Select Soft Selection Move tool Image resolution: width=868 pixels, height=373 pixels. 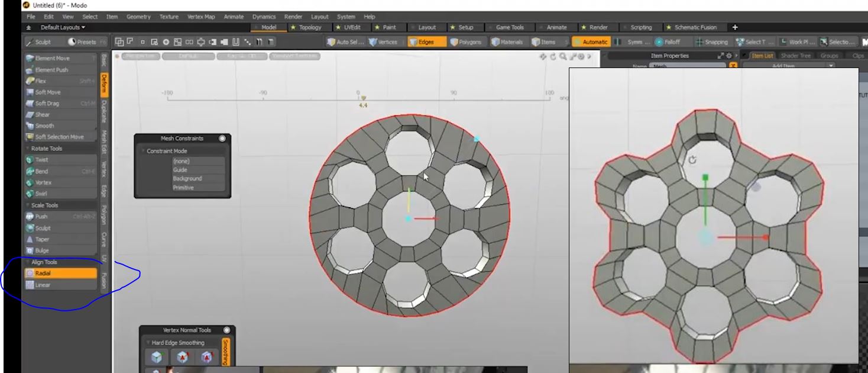(60, 137)
